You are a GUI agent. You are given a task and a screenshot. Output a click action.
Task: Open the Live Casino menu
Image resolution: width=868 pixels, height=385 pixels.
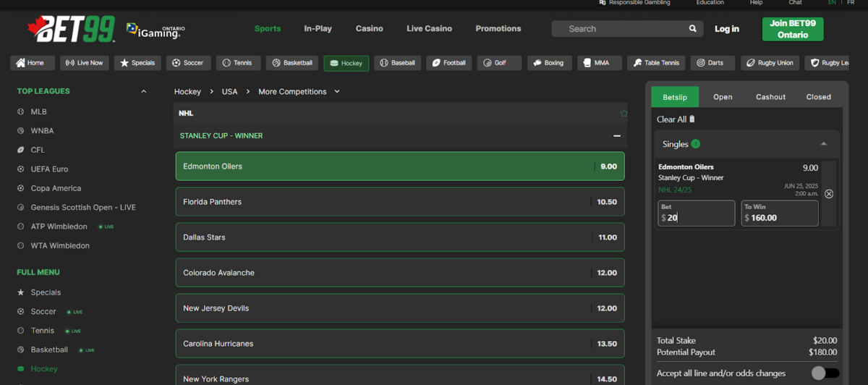429,29
